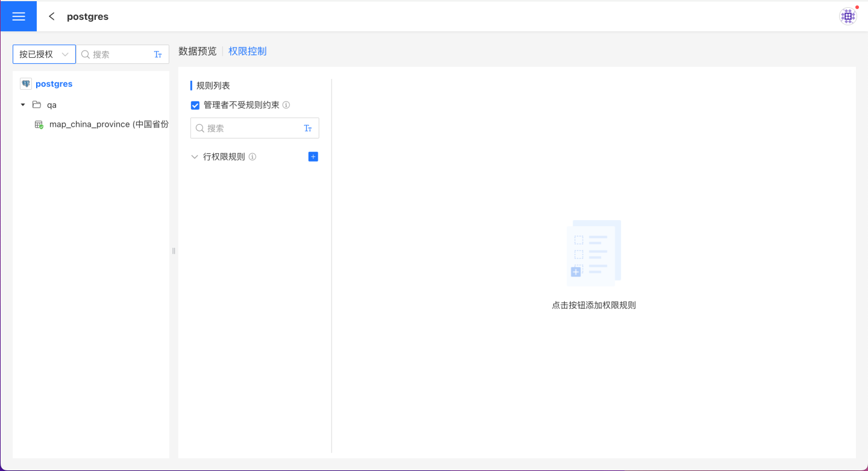Screen dimensions: 868x471
Task: Click the back arrow beside postgres title
Action: tap(52, 16)
